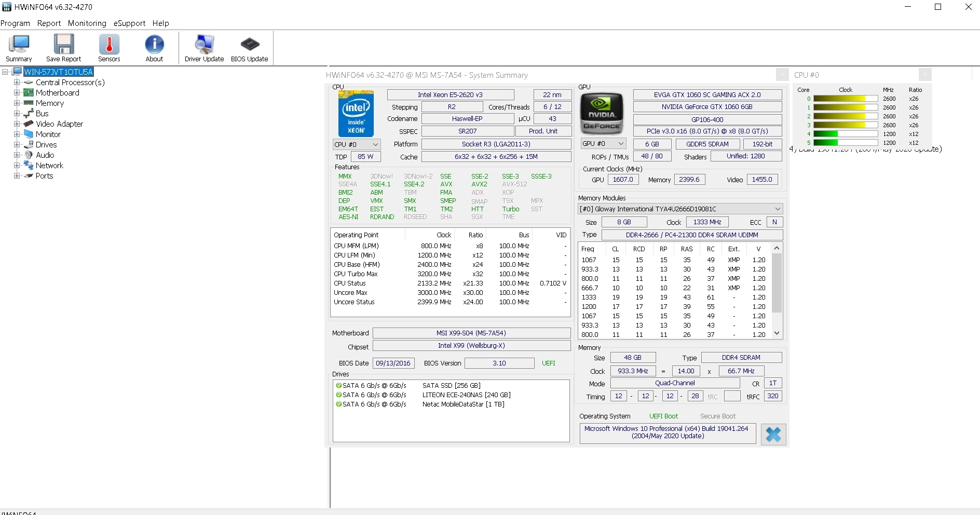This screenshot has width=980, height=515.
Task: Select the WIN-57JVT1OTU5A computer root node
Action: point(59,72)
